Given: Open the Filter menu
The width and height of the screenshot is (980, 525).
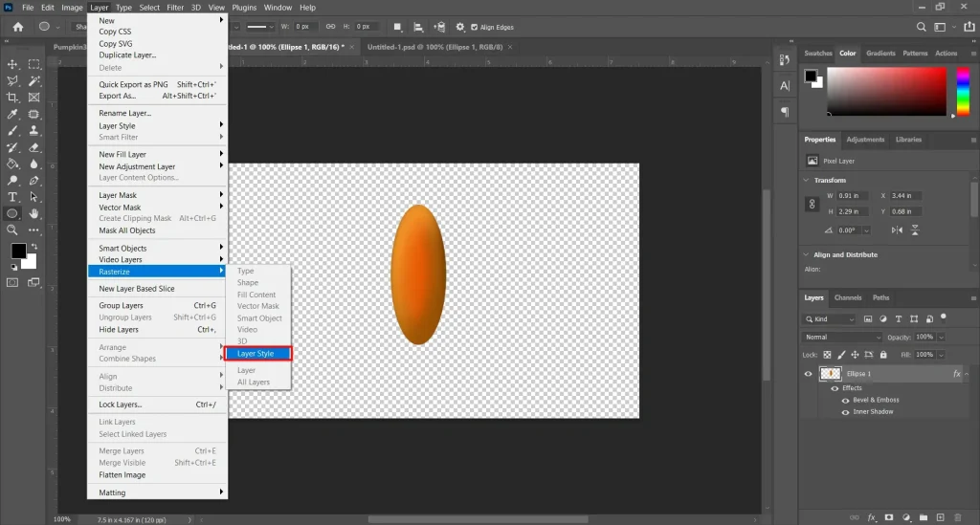Looking at the screenshot, I should coord(175,8).
